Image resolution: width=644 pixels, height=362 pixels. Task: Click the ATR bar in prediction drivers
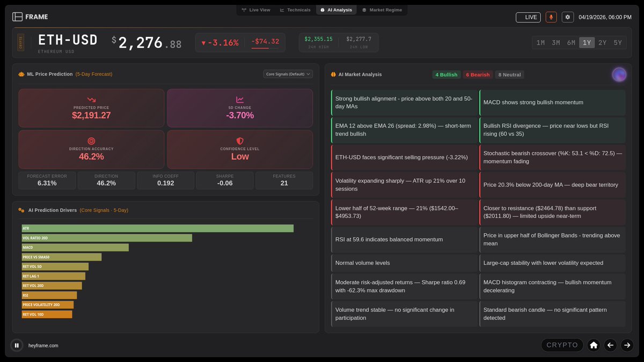[x=158, y=228]
